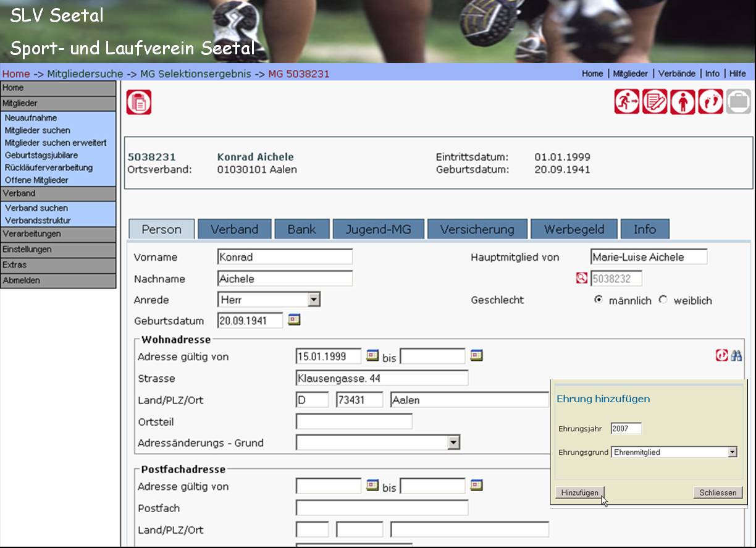
Task: Click the red search icon beside 5038232
Action: click(x=581, y=279)
